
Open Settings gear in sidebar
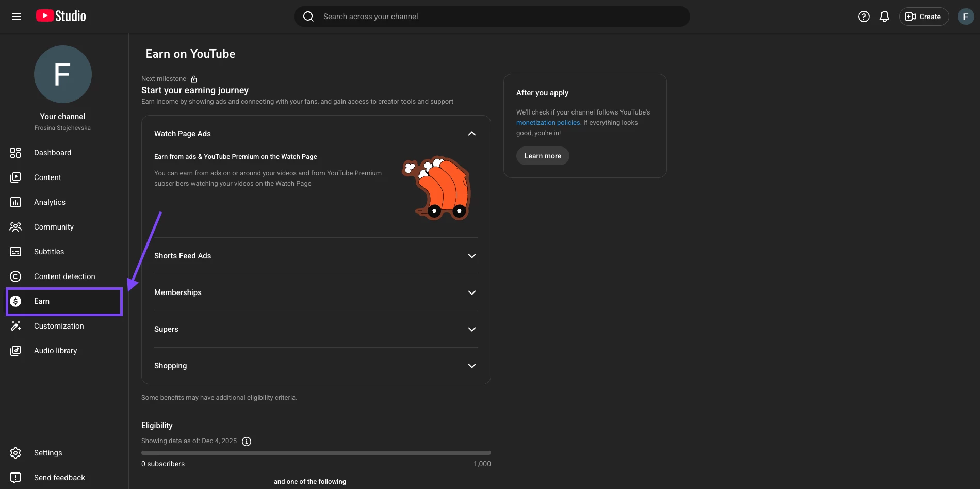[x=15, y=453]
